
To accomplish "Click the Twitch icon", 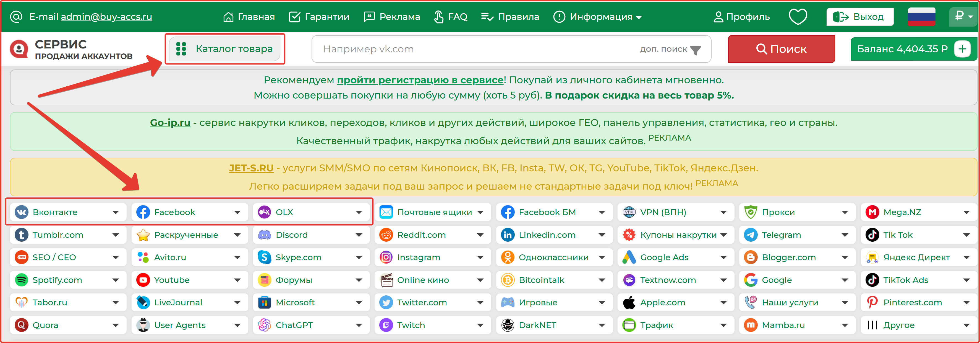I will [386, 325].
